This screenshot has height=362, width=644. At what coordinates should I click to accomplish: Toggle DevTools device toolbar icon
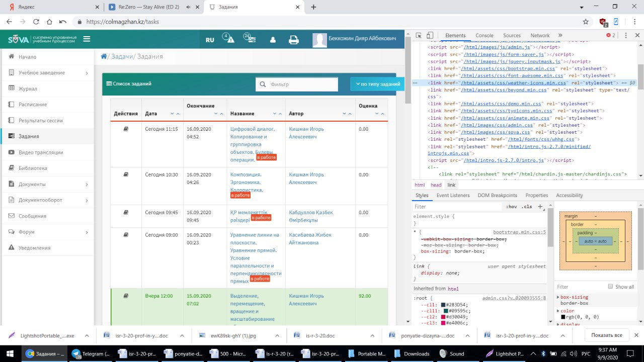pyautogui.click(x=430, y=36)
